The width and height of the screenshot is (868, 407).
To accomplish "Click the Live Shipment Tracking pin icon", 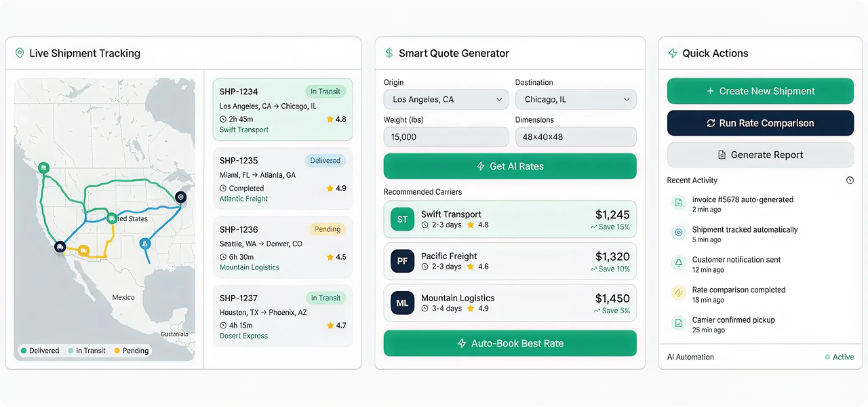I will [x=20, y=53].
